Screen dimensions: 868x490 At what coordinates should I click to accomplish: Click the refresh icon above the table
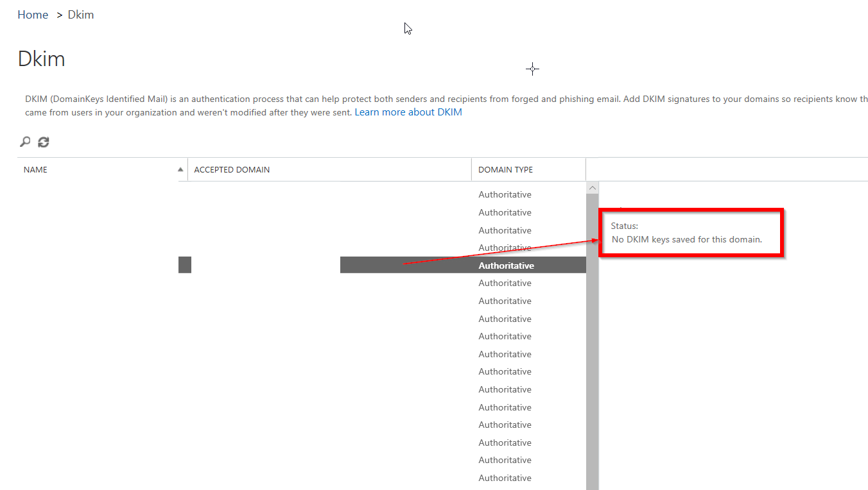click(x=44, y=142)
